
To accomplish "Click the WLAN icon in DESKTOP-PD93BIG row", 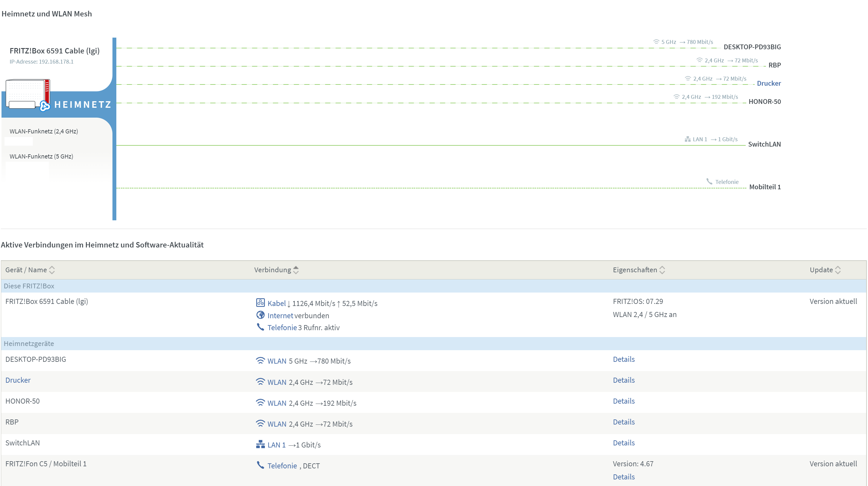I will 260,361.
